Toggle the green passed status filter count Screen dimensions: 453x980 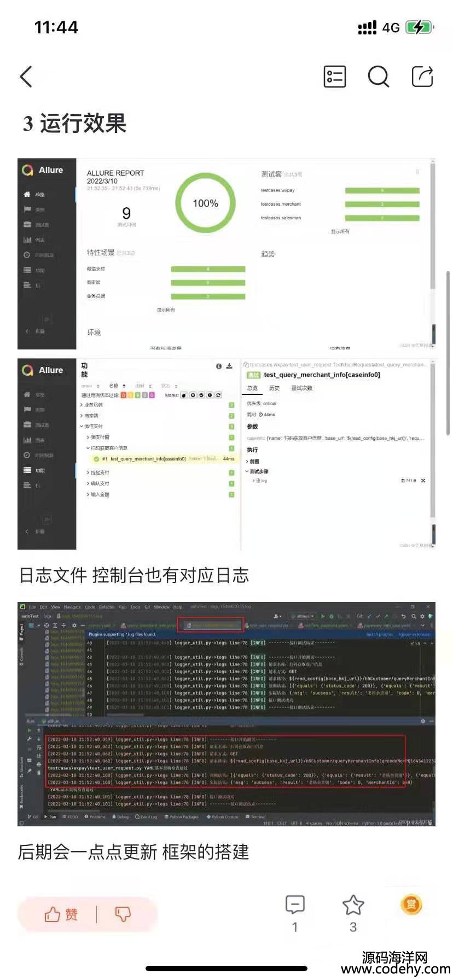pyautogui.click(x=138, y=395)
